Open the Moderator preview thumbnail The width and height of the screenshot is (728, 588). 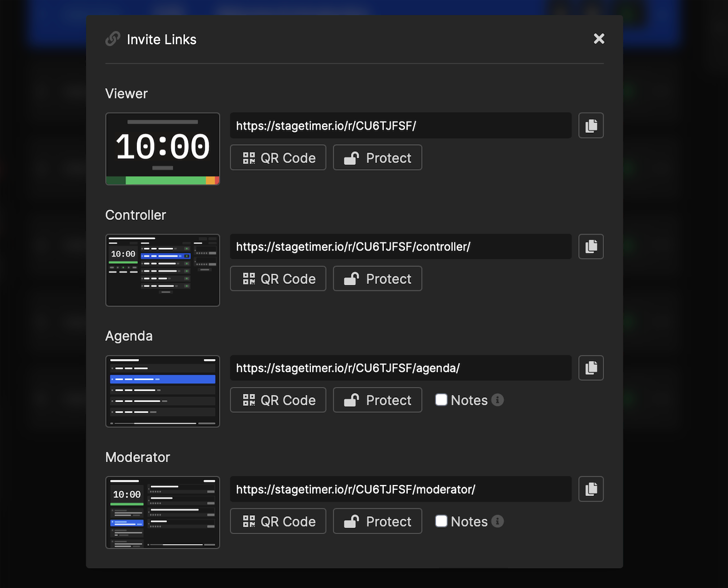(163, 513)
